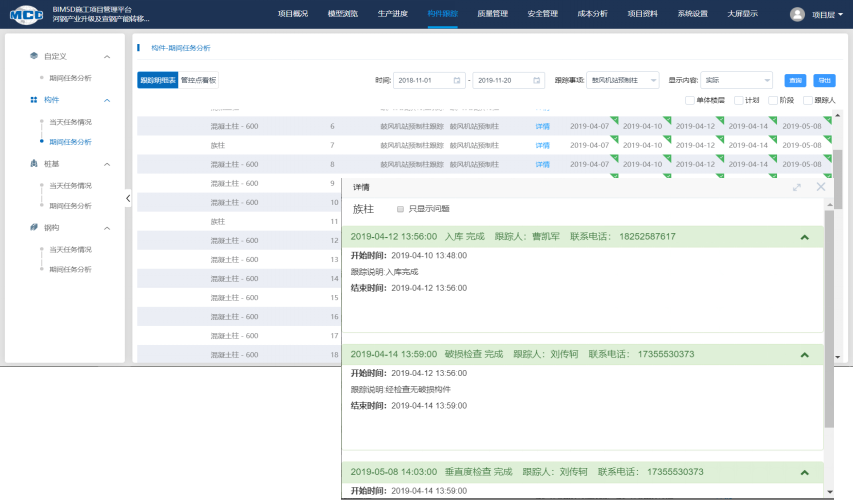This screenshot has height=500, width=854.
Task: Click the 查询 button
Action: [795, 80]
